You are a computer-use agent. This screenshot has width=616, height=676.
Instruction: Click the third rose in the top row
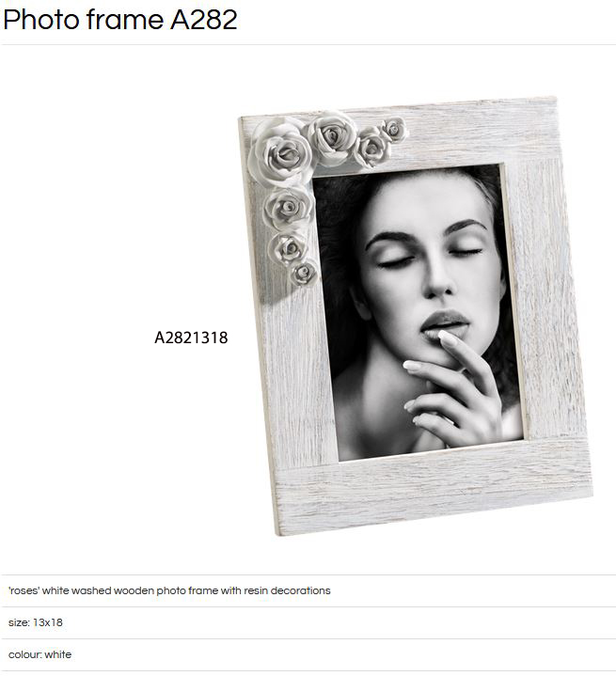pos(371,148)
